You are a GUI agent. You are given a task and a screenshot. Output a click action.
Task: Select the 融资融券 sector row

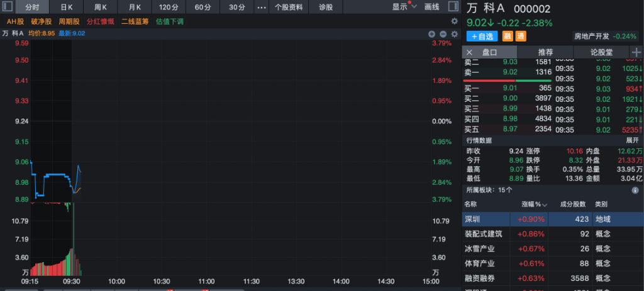[x=553, y=278]
